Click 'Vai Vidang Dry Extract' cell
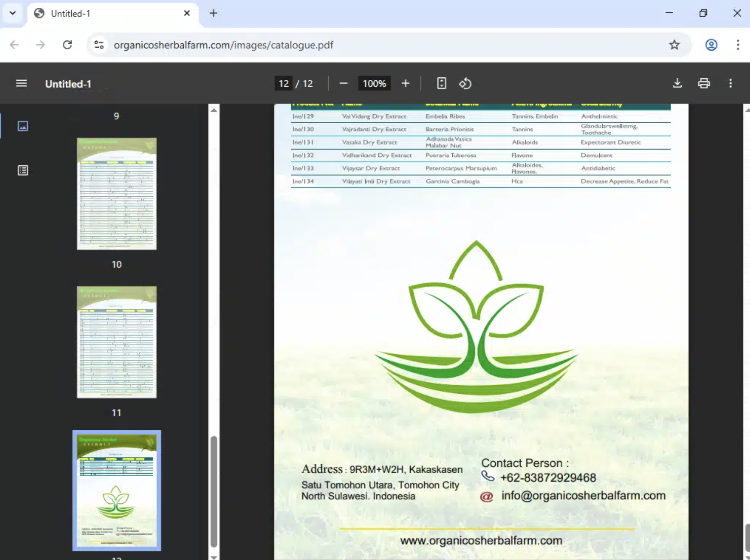Screen dimensions: 750x560 [374, 116]
